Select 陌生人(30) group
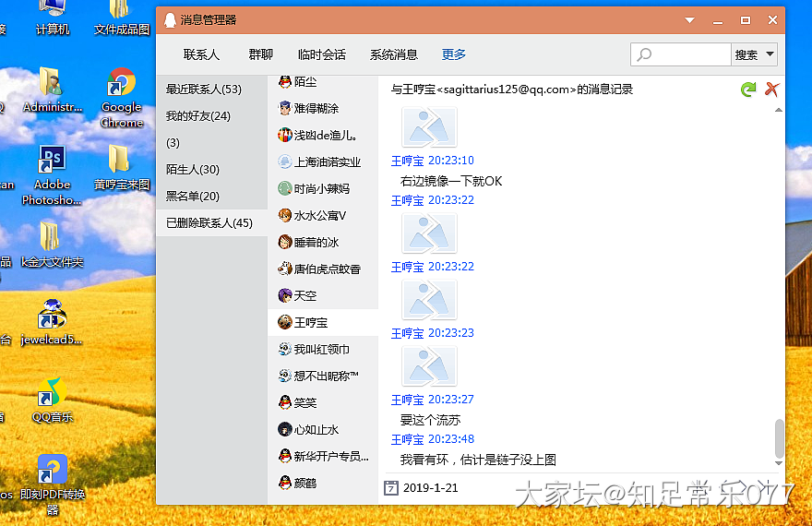Image resolution: width=812 pixels, height=526 pixels. [x=212, y=169]
